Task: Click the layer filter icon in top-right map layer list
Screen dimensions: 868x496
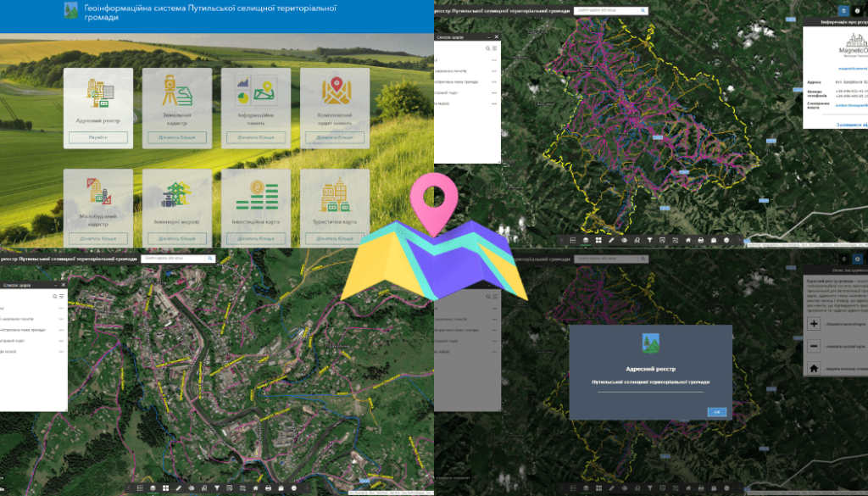Action: [x=494, y=48]
